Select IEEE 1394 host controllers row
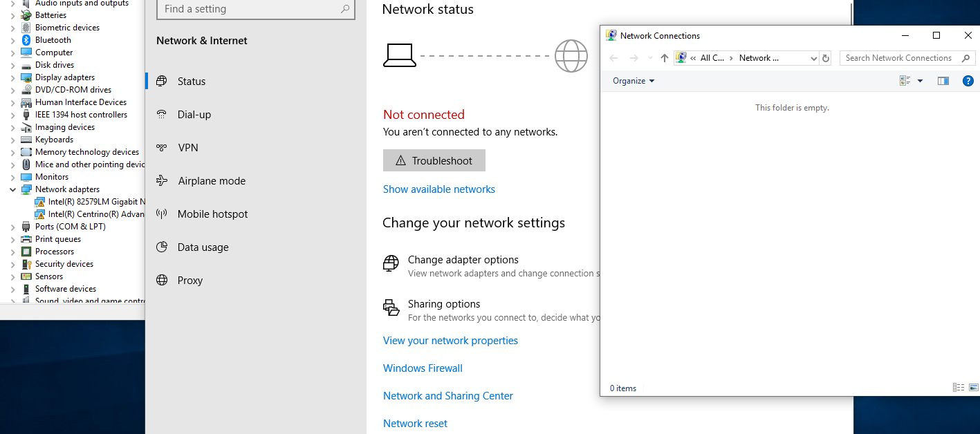 pos(81,115)
